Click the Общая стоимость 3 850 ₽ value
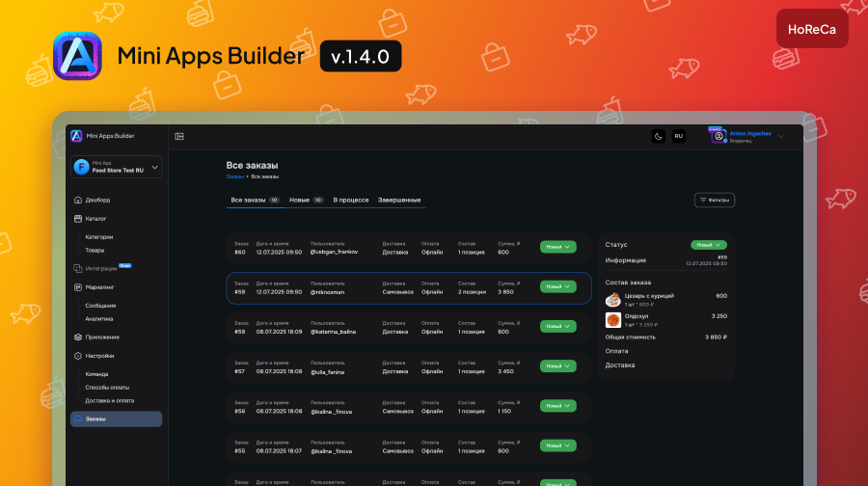This screenshot has width=868, height=486. pos(716,337)
